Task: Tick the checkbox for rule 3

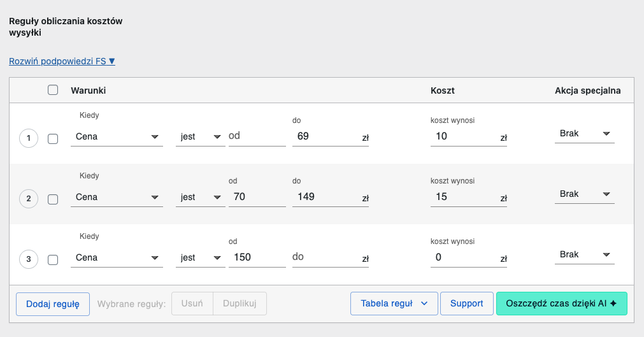Action: [x=53, y=259]
